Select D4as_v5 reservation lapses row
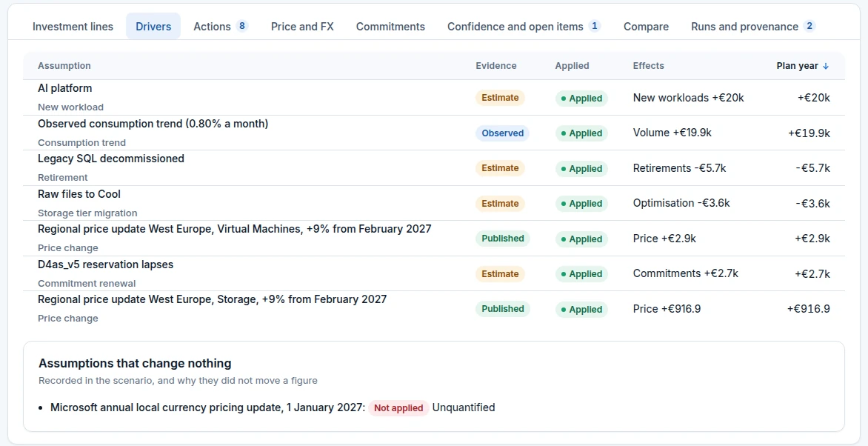The height and width of the screenshot is (446, 868). (434, 273)
